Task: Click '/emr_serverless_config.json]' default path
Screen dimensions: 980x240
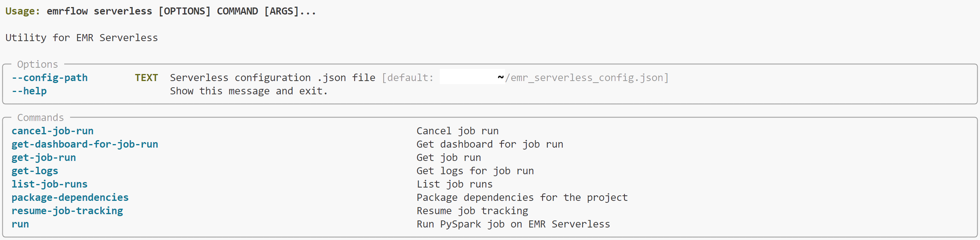Action: tap(587, 78)
